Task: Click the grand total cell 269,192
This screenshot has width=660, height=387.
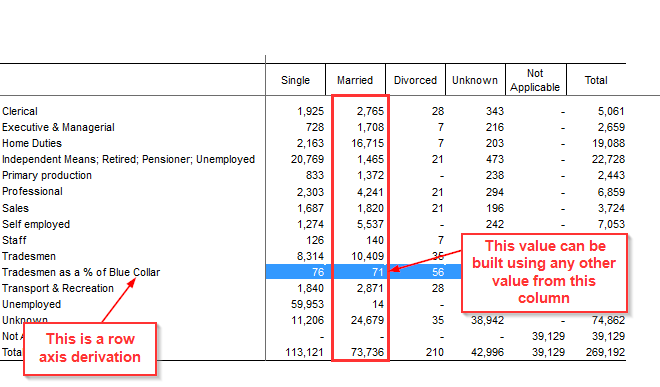Action: click(605, 352)
